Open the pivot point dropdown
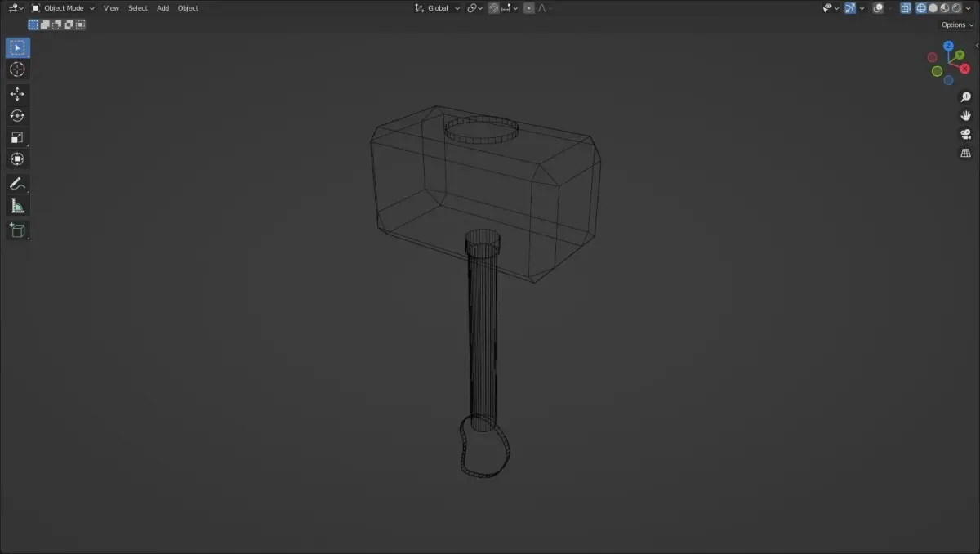 (x=474, y=8)
